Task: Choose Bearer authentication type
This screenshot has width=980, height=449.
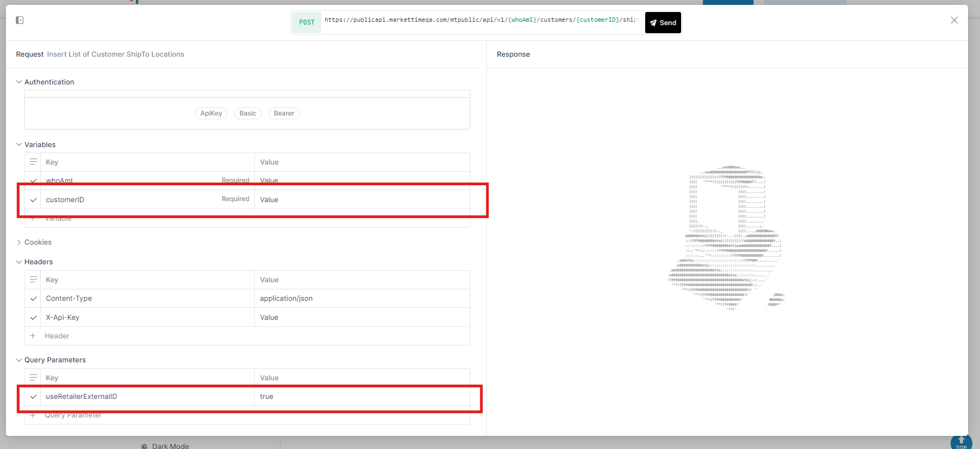Action: (284, 113)
